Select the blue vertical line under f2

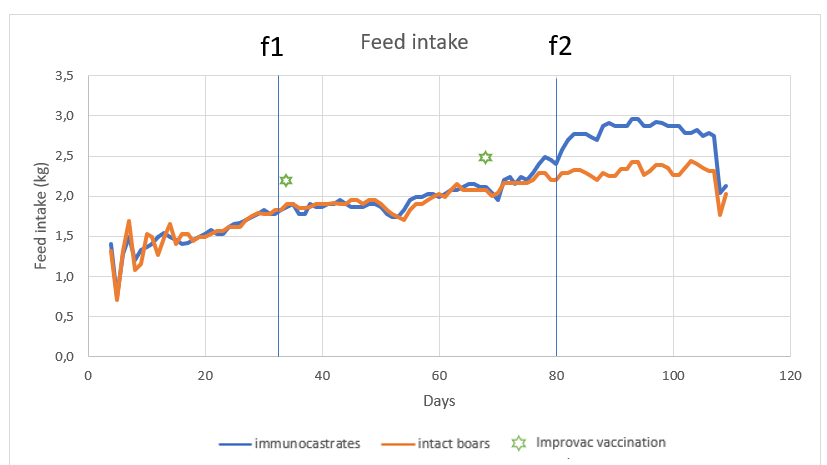556,280
